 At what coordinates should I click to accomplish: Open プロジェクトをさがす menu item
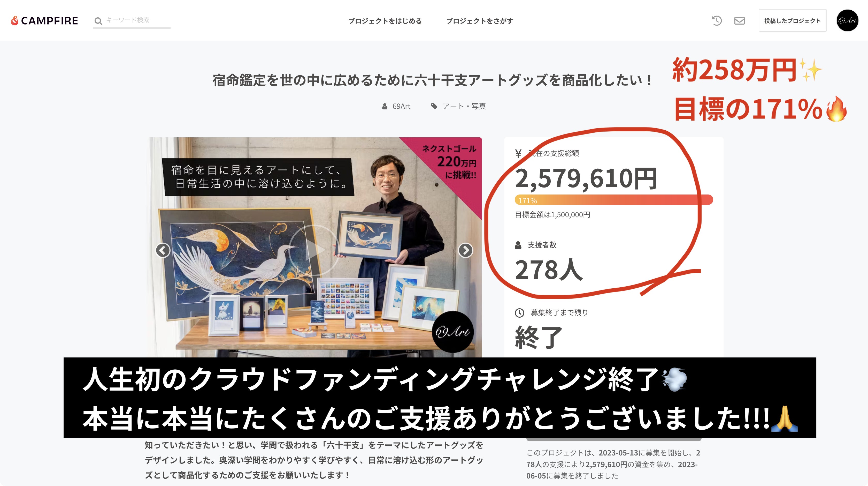coord(480,21)
